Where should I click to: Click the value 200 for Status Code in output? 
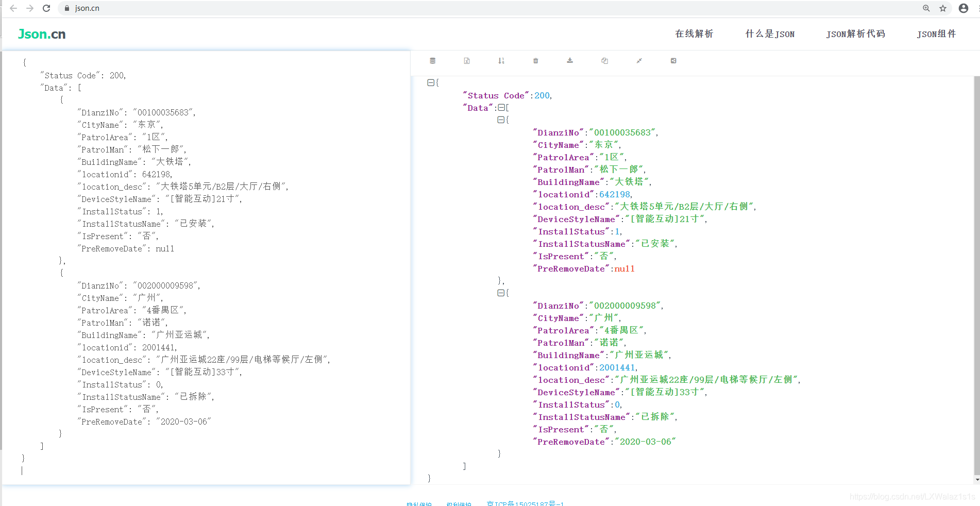542,95
